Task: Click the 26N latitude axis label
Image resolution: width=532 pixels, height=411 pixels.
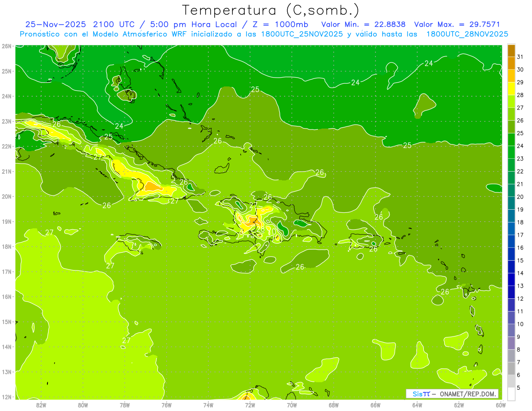Action: point(7,46)
